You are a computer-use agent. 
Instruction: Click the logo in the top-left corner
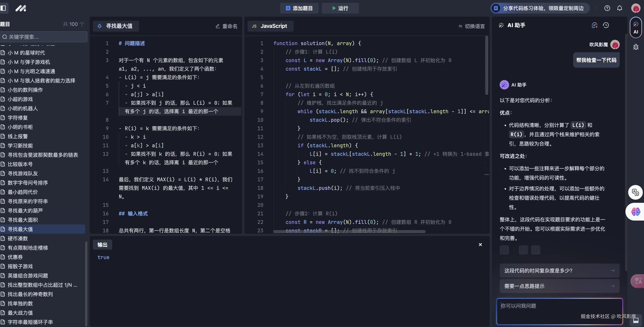tap(21, 8)
